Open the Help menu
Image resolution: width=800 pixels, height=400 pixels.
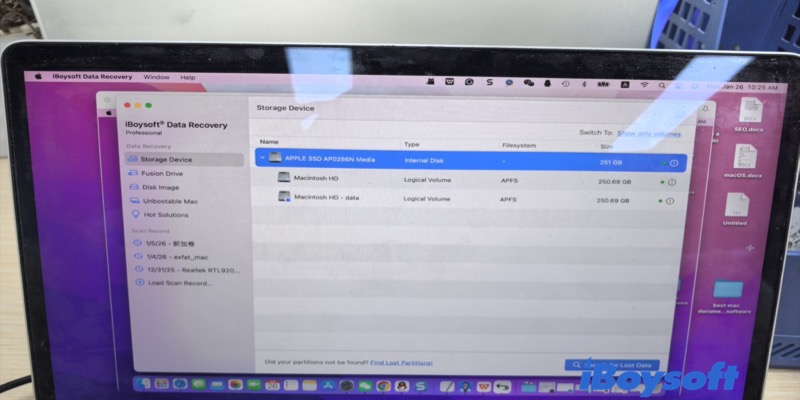tap(188, 78)
